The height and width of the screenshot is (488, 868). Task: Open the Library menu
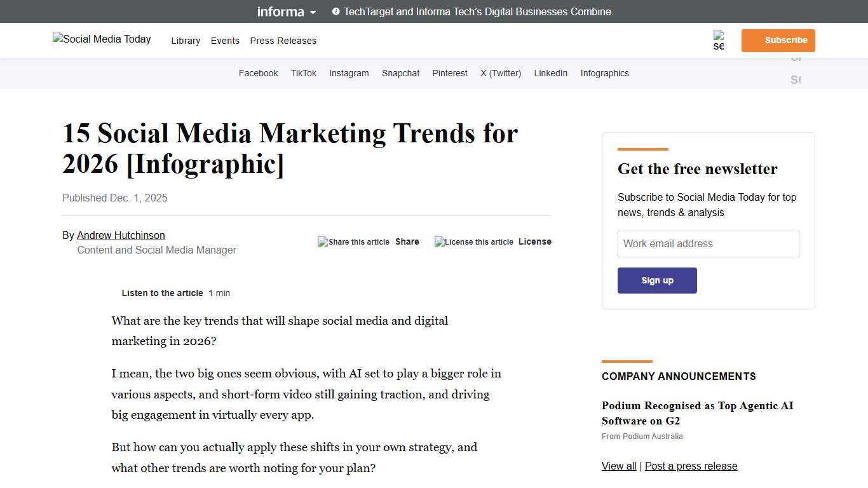pos(186,41)
